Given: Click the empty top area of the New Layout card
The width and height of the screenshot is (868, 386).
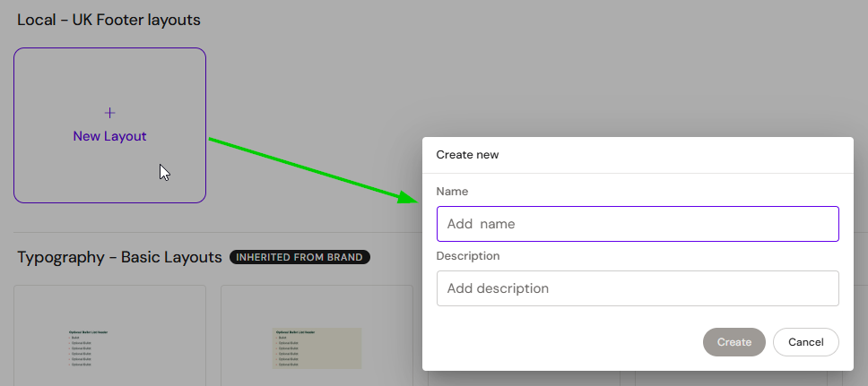Looking at the screenshot, I should point(109,73).
